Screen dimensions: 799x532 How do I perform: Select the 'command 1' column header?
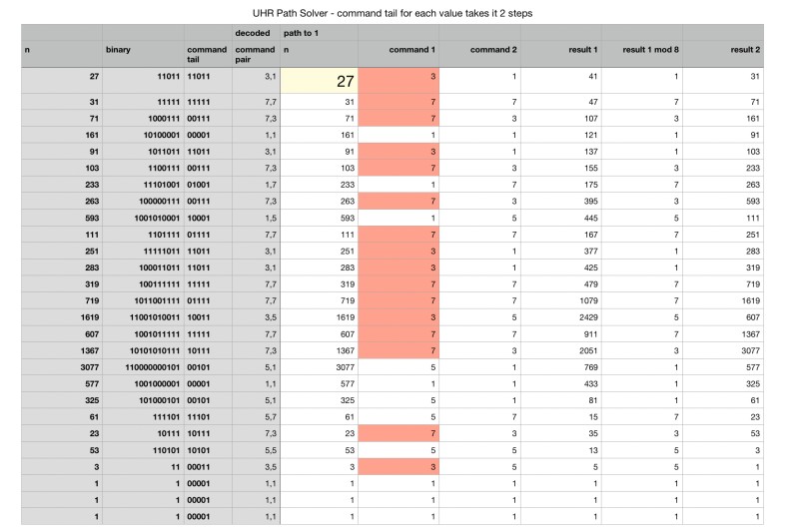click(x=399, y=47)
